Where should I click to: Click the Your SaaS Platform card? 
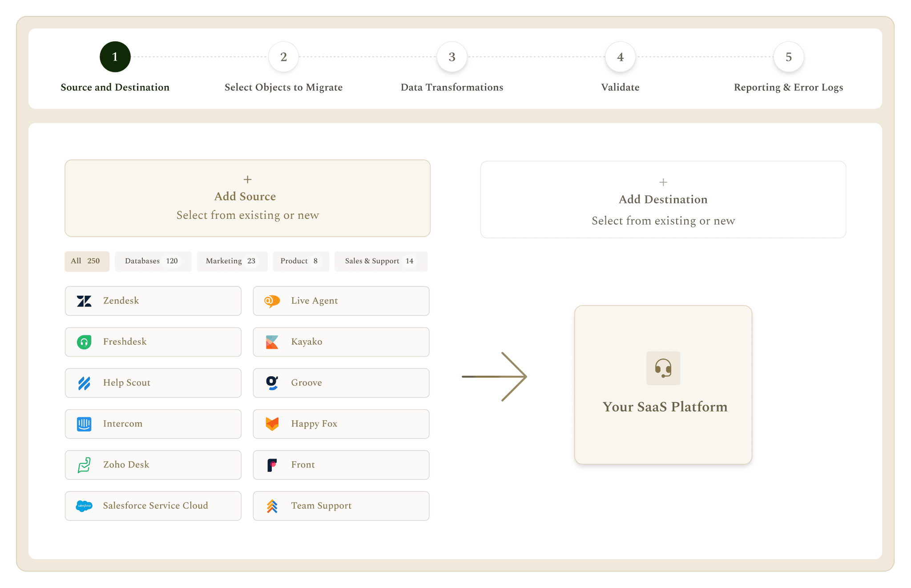pyautogui.click(x=663, y=385)
